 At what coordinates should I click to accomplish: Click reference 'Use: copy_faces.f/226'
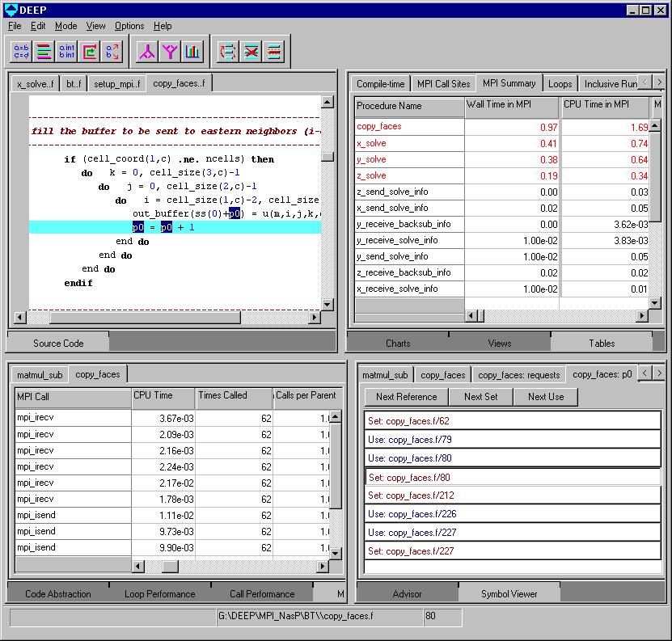point(512,514)
